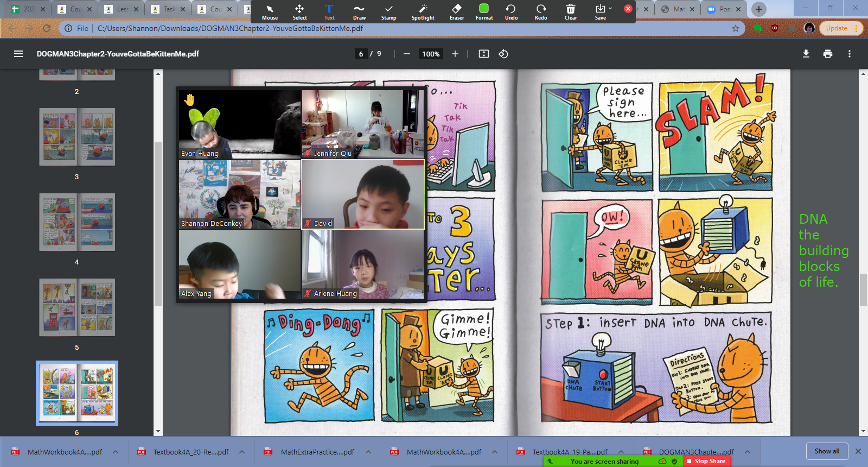The height and width of the screenshot is (467, 868).
Task: Enable the Spotlight tool
Action: [x=423, y=12]
